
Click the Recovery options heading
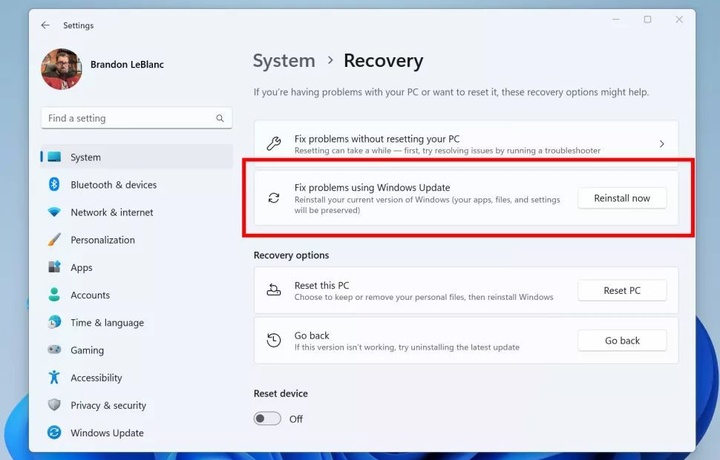point(292,255)
